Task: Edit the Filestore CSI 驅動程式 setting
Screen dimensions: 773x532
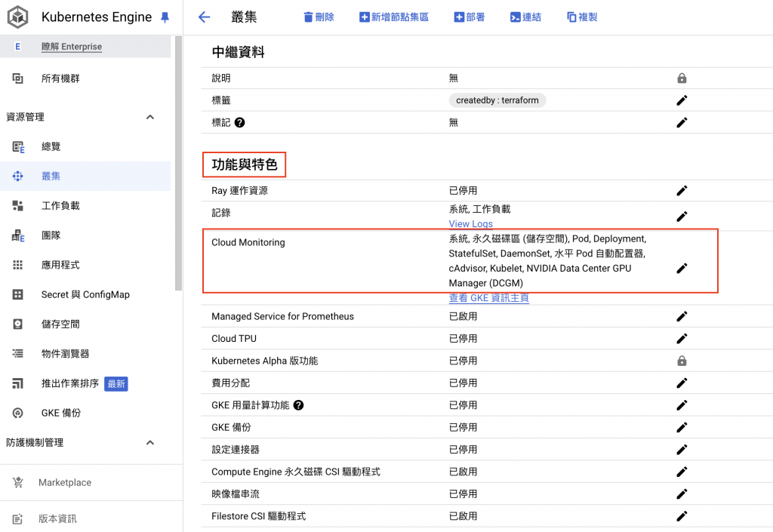Action: coord(682,515)
